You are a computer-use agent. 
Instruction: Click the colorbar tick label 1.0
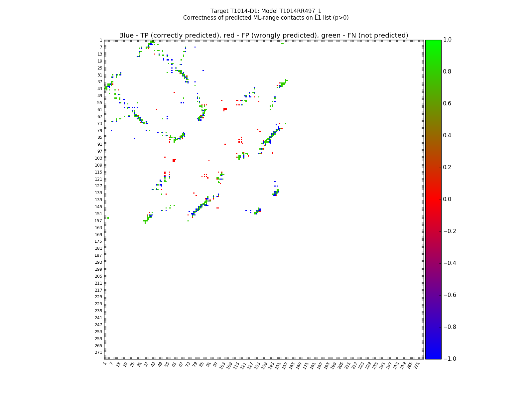448,40
